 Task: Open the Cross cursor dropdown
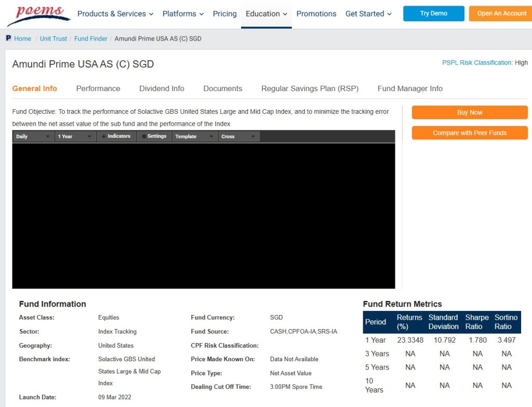238,137
